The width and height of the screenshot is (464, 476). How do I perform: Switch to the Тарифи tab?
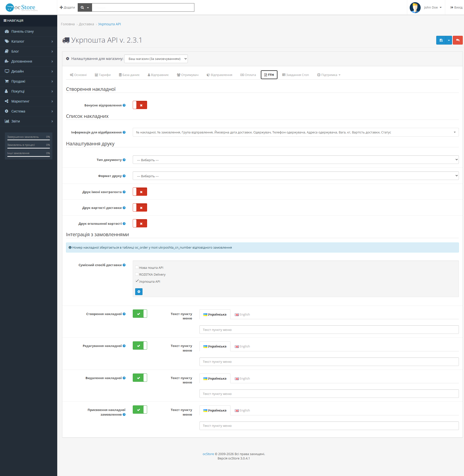pos(103,75)
